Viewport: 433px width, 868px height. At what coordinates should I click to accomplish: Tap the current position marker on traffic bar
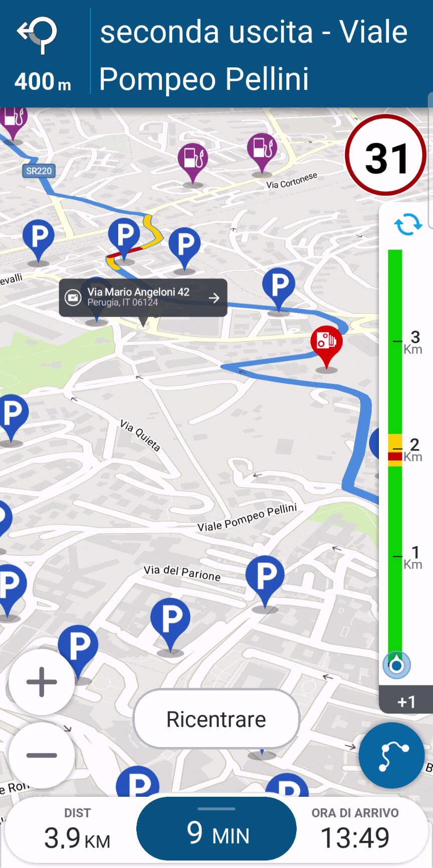pos(396,665)
